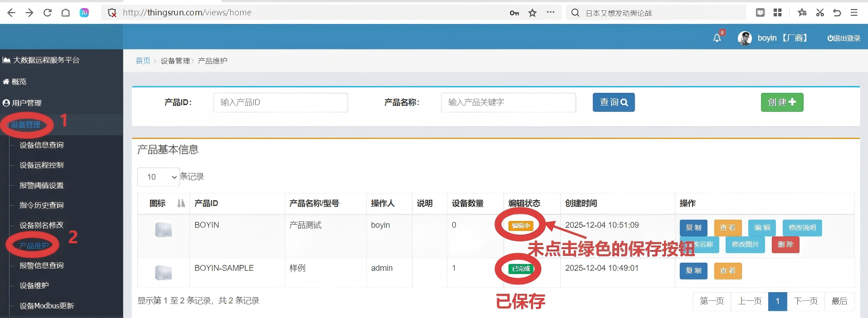Click the red 删除 button for BOYIN
Image resolution: width=868 pixels, height=318 pixels.
785,245
